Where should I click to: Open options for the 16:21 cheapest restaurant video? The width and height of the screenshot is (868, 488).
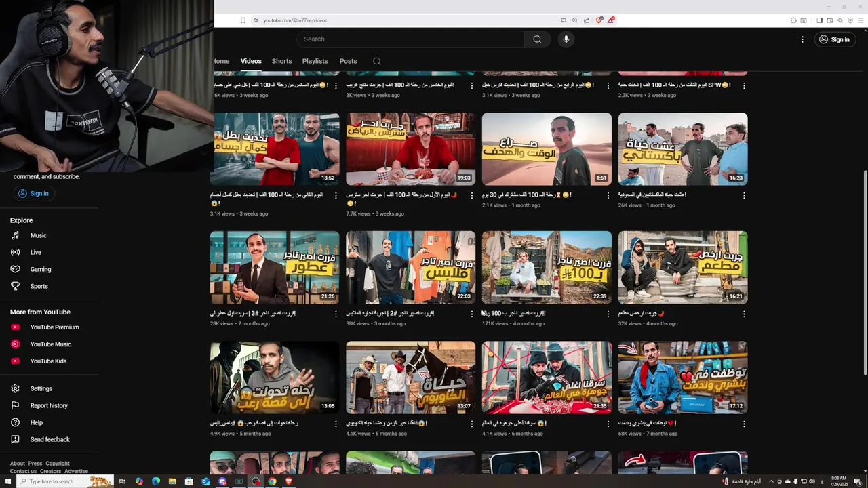click(744, 314)
